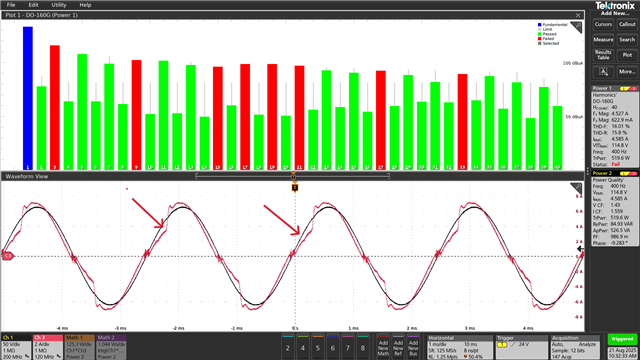The height and width of the screenshot is (360, 640).
Task: Open the Acquisition settings badge
Action: click(x=576, y=347)
